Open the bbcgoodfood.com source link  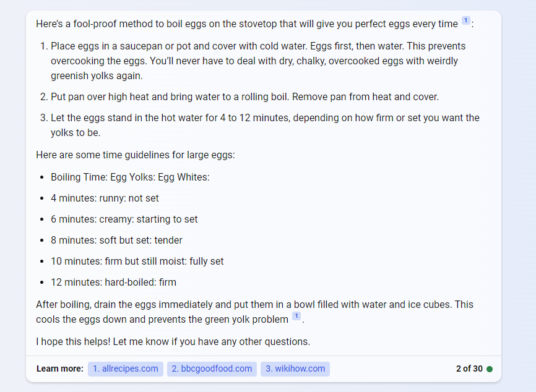[x=212, y=369]
